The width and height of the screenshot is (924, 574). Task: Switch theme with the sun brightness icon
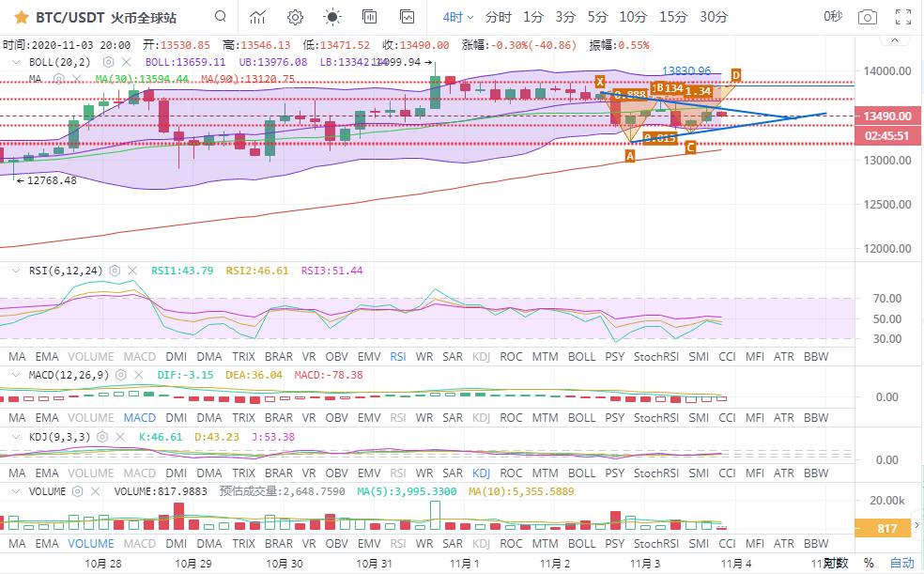point(331,17)
